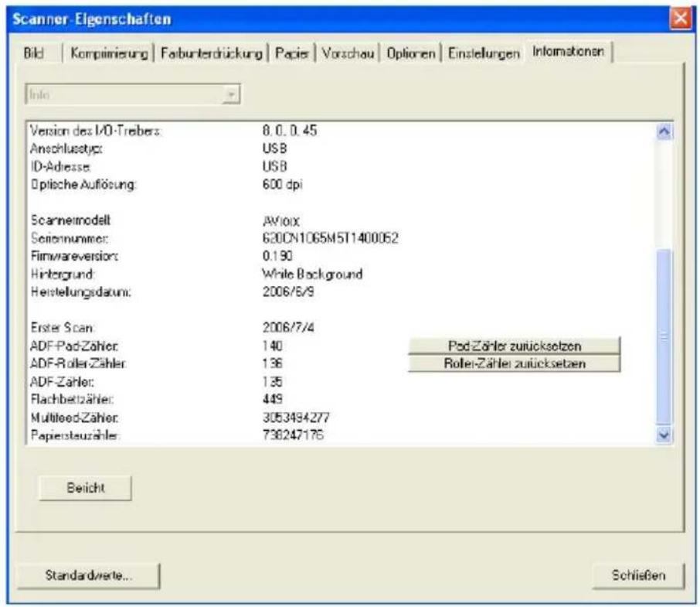Click the Schließen button
Image resolution: width=700 pixels, height=607 pixels.
(638, 575)
